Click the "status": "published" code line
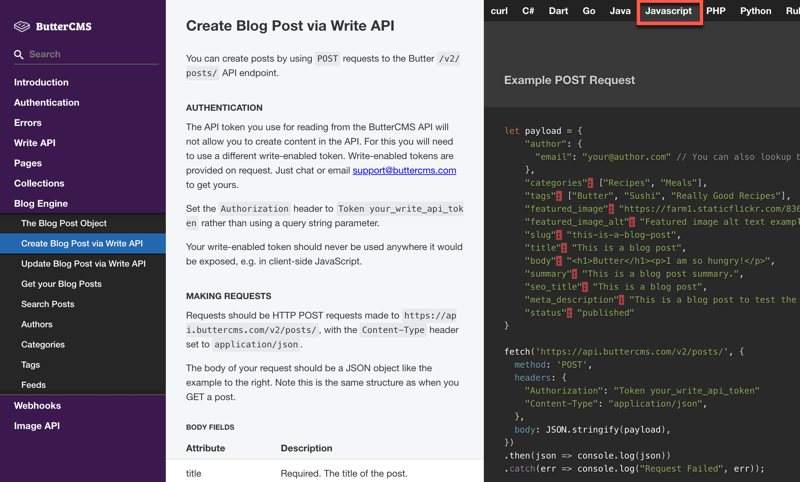The height and width of the screenshot is (482, 800). 579,313
